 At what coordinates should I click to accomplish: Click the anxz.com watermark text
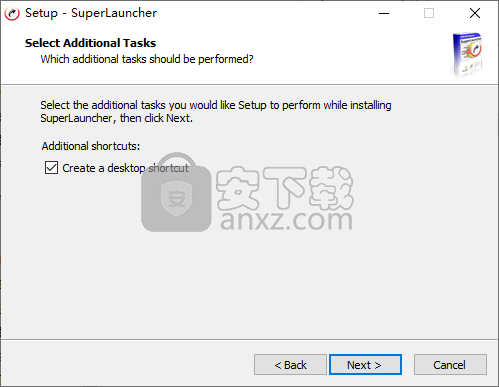pos(286,220)
